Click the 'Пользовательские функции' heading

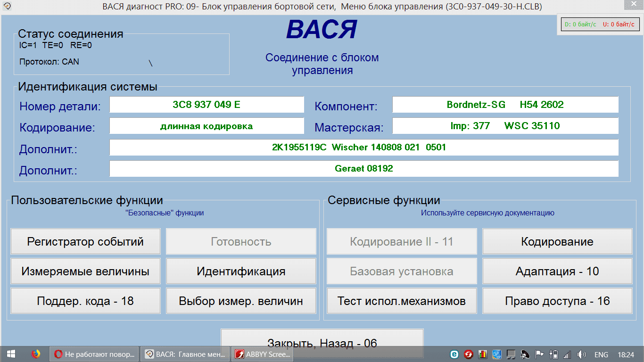pyautogui.click(x=87, y=200)
